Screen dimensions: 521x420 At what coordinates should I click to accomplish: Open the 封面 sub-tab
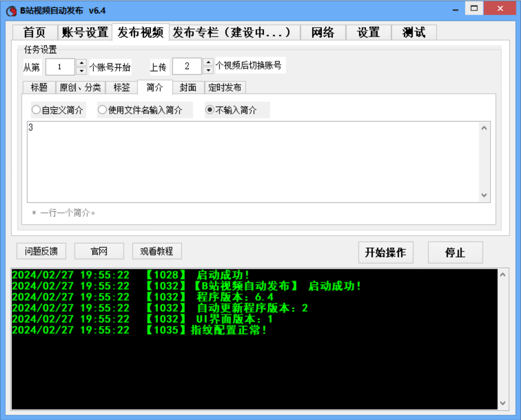click(188, 88)
